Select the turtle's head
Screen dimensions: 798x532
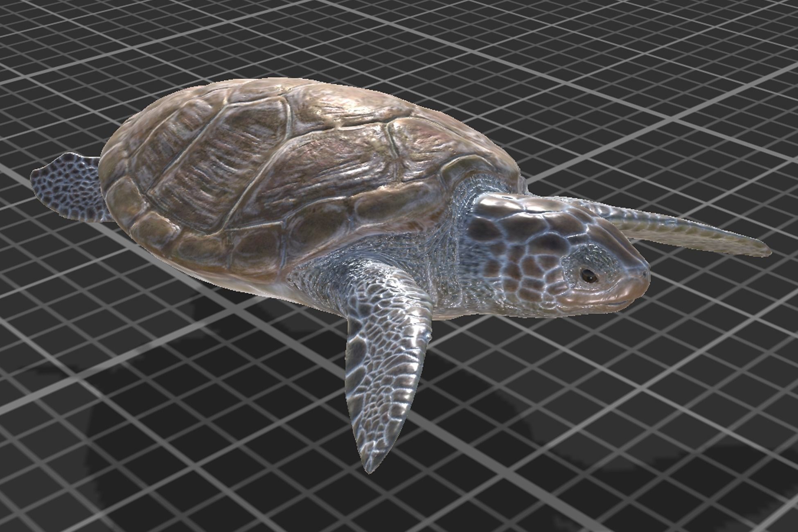[559, 256]
